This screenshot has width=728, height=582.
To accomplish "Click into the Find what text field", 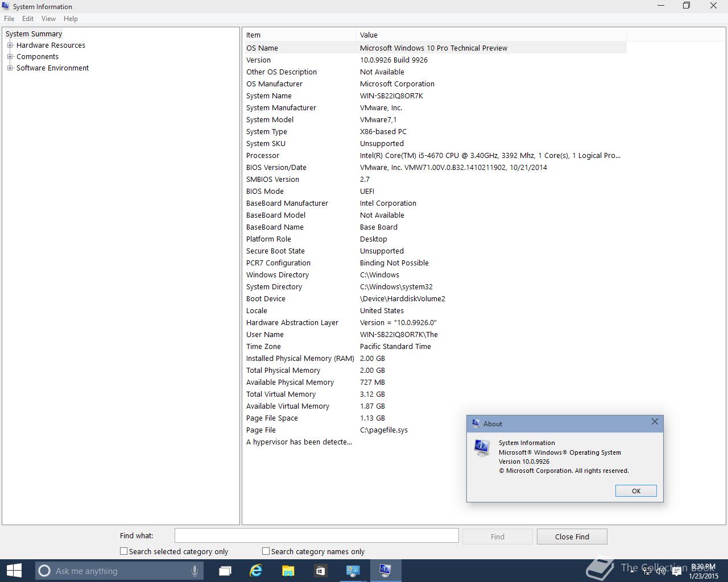I will (x=316, y=535).
